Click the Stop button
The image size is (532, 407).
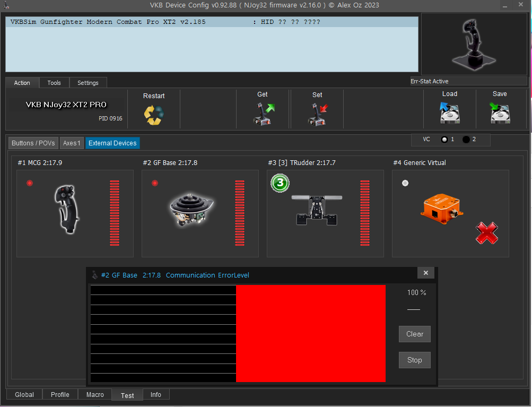[415, 360]
